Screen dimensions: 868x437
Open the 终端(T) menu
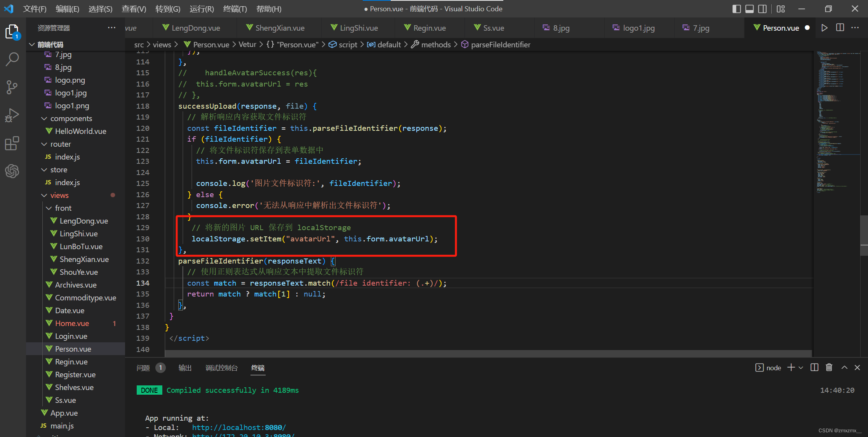(235, 9)
